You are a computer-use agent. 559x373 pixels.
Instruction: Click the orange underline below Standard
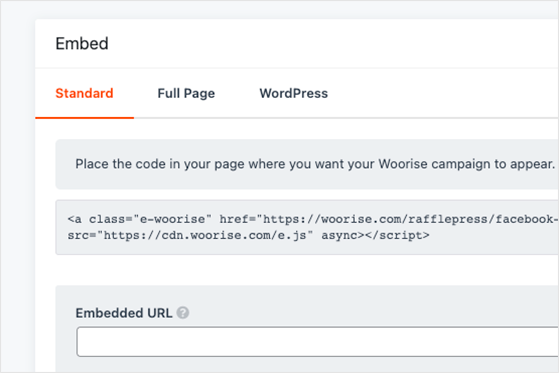(84, 118)
